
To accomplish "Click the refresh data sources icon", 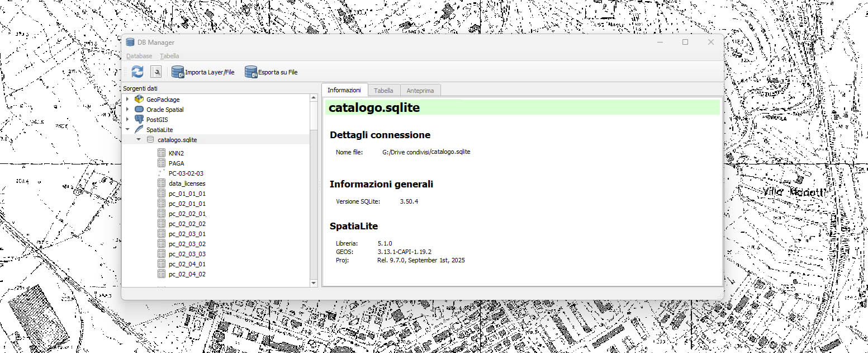I will coord(137,72).
